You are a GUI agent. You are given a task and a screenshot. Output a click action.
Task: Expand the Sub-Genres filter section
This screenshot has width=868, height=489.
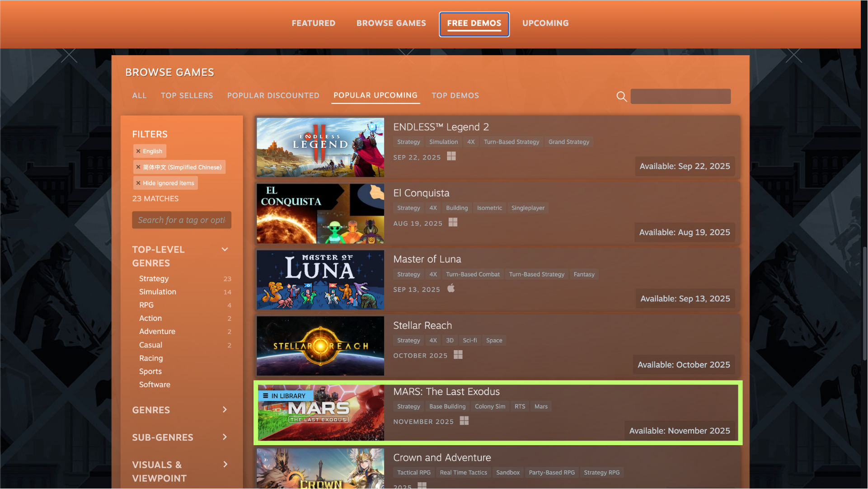click(225, 437)
